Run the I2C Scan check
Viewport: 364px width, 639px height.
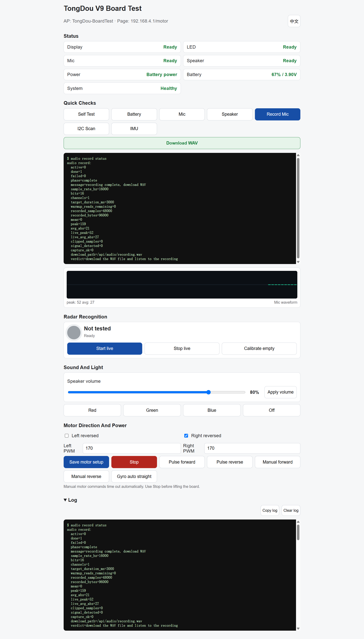click(x=86, y=129)
